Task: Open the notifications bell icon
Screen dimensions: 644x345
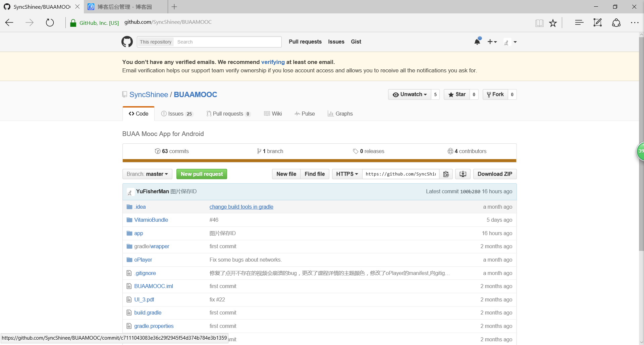Action: 477,42
